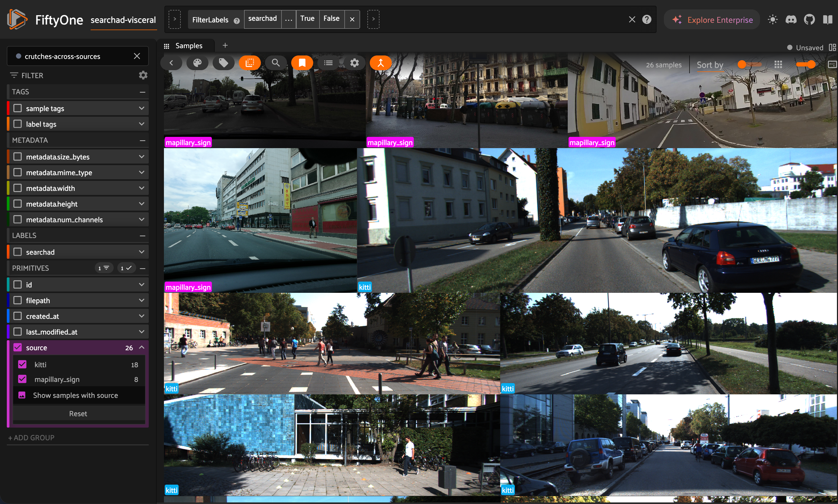Add a view stage after FilterLabels
This screenshot has height=504, width=838.
pyautogui.click(x=373, y=19)
